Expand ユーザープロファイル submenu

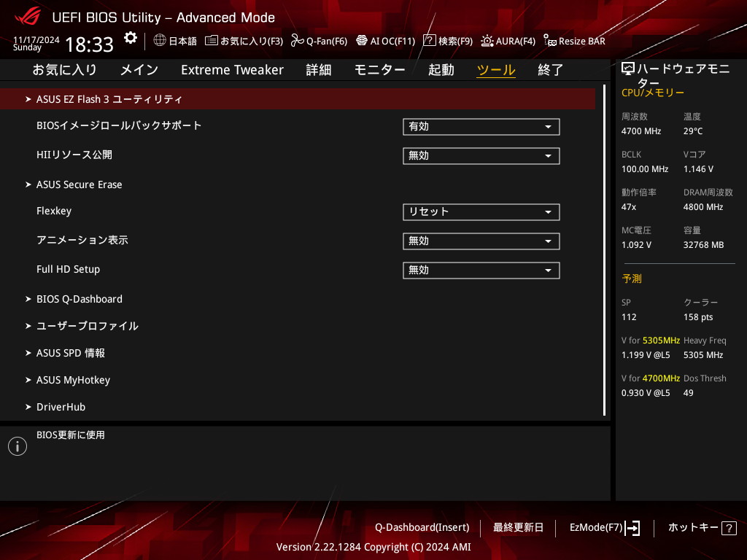(x=88, y=326)
